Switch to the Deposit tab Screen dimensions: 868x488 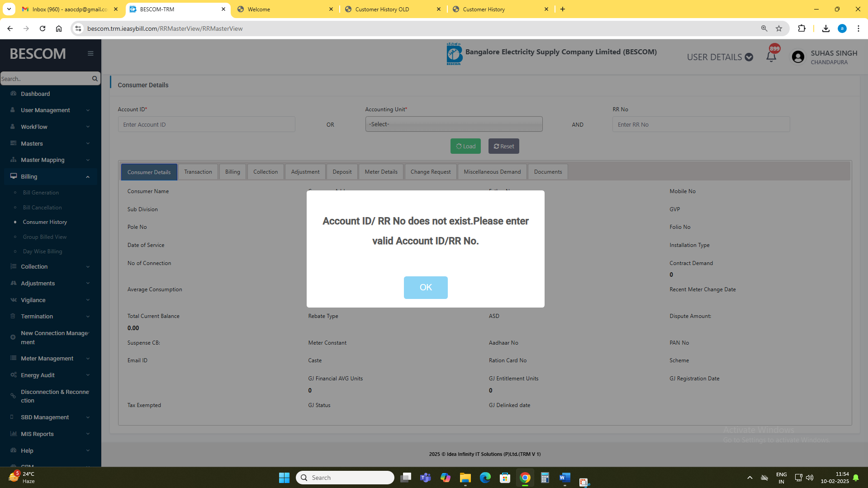coord(342,172)
